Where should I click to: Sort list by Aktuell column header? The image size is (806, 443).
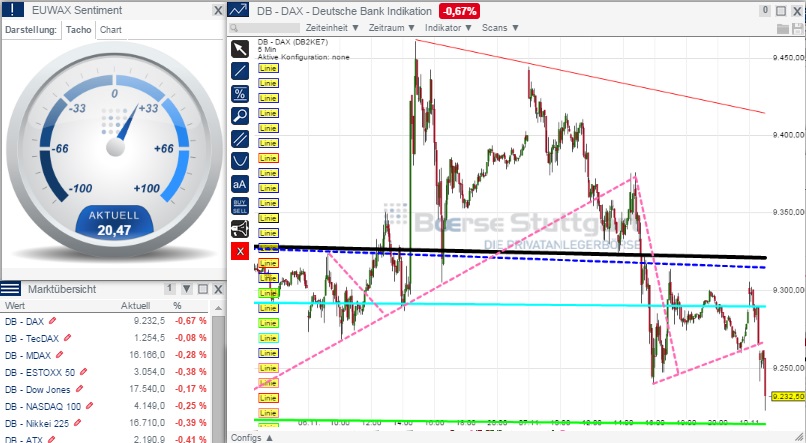136,306
